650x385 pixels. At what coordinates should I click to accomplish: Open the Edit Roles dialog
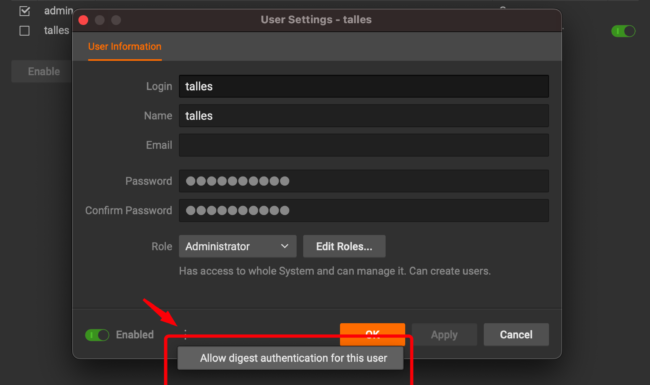(x=344, y=246)
